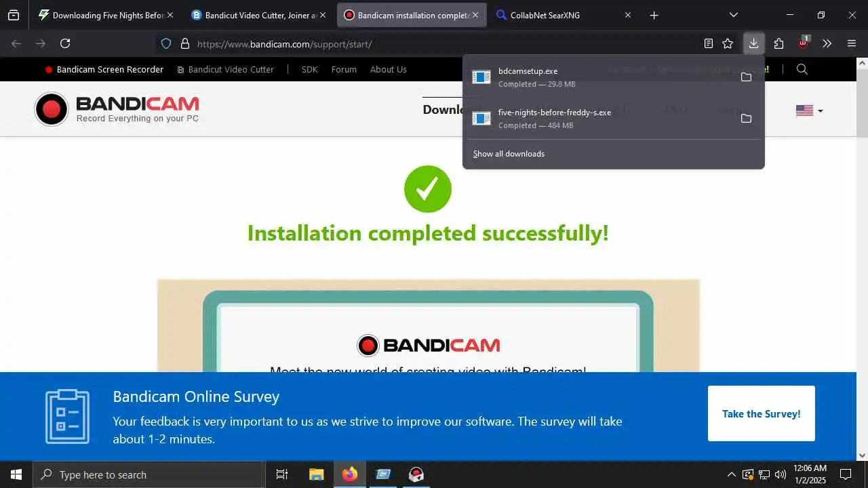This screenshot has width=868, height=488.
Task: Show bdcamsetup.exe in folder
Action: (x=746, y=77)
